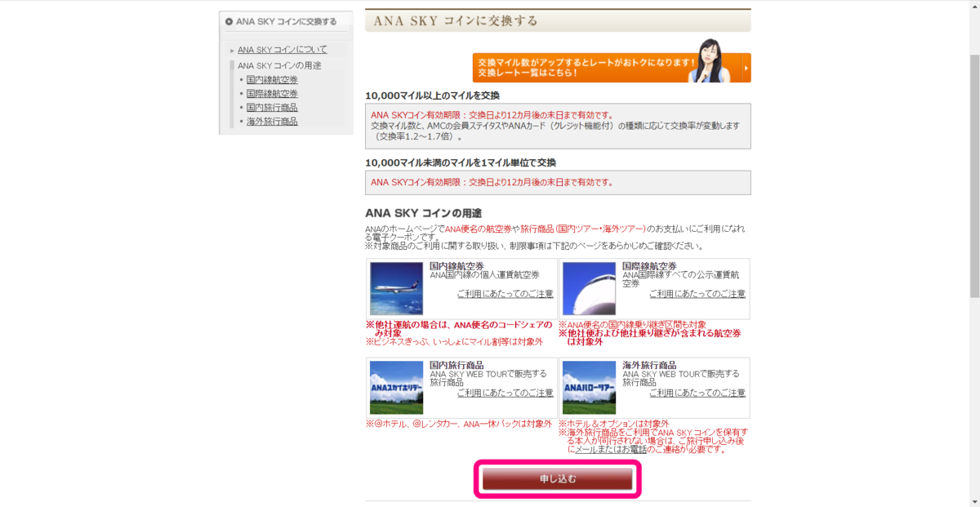Open ANA SKY コインについて sidebar link

[283, 50]
